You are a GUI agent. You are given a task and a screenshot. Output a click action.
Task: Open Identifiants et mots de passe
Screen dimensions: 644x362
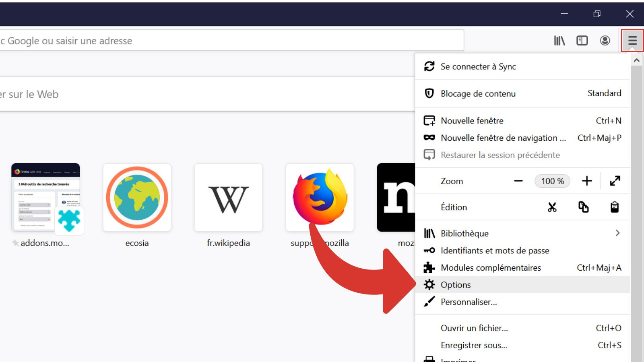pos(495,250)
